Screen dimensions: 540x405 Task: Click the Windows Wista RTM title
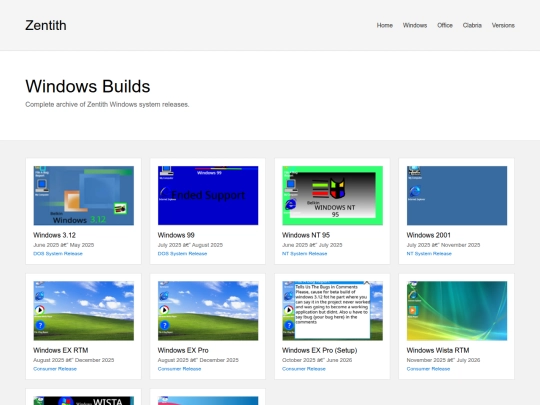[x=438, y=350]
